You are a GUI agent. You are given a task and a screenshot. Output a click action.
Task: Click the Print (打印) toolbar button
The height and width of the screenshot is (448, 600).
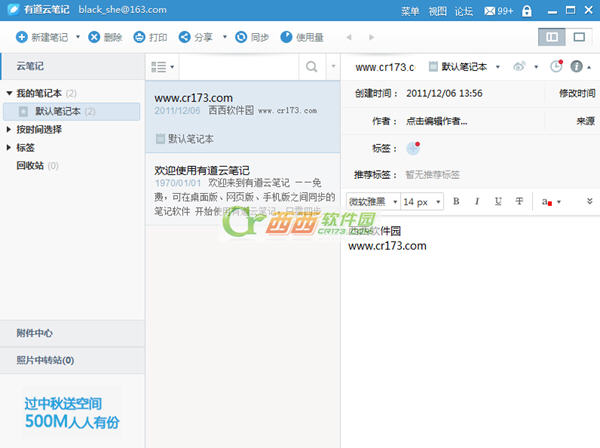tap(150, 37)
